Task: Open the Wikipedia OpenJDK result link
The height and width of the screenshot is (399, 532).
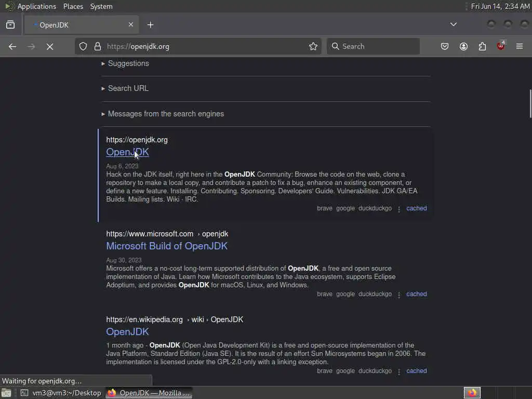Action: point(128,332)
